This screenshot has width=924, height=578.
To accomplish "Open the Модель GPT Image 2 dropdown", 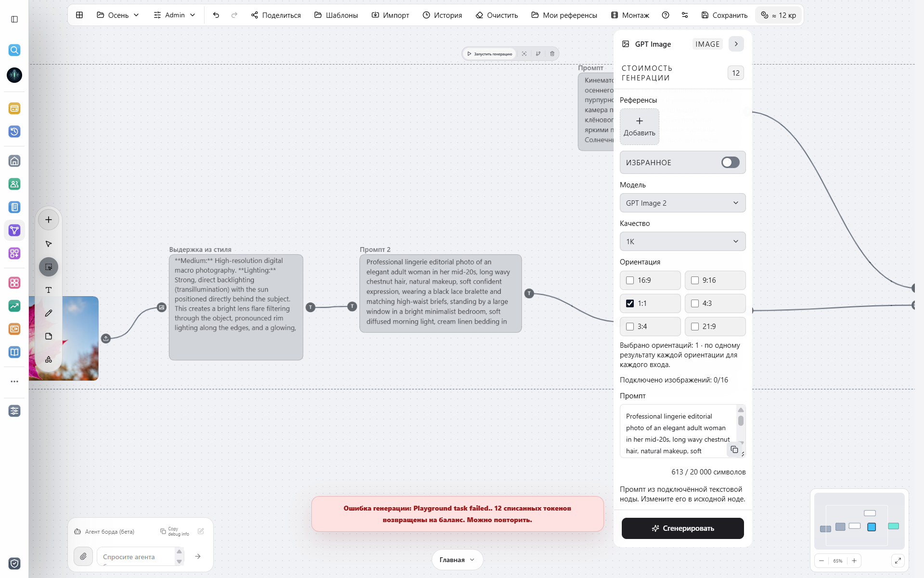I will (x=682, y=203).
